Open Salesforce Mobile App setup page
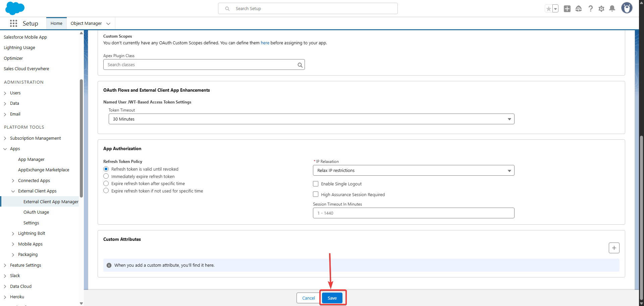644x306 pixels. (25, 37)
